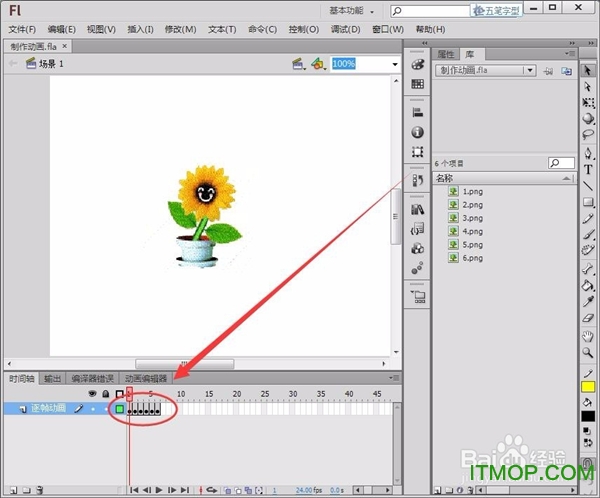Click the yellow stroke color swatch

[x=588, y=387]
